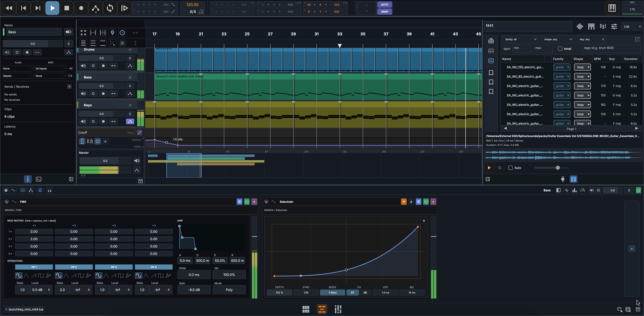Open the 'shape: any' dropdown
The width and height of the screenshot is (644, 316).
coord(557,39)
